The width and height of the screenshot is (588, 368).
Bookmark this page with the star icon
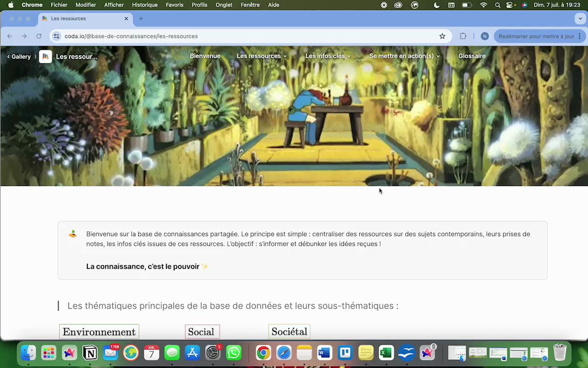(443, 36)
